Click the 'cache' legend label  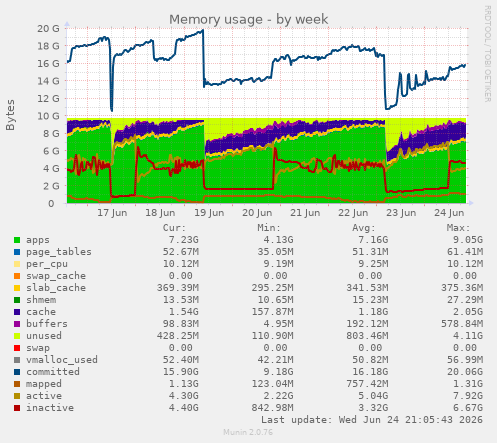pos(41,312)
